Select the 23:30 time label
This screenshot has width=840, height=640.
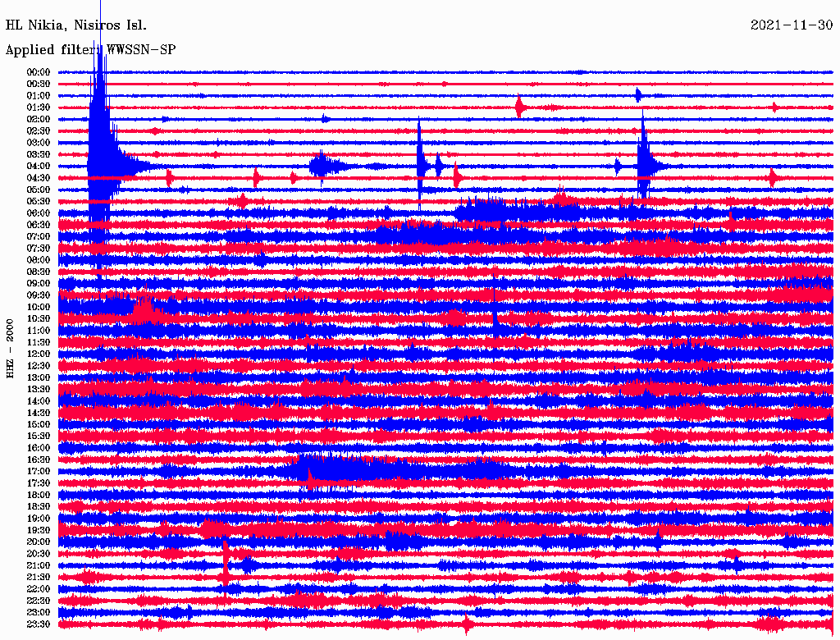(39, 624)
